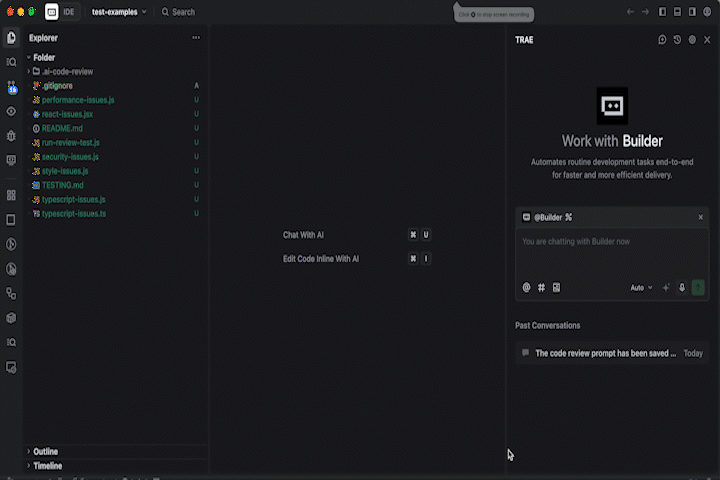The height and width of the screenshot is (480, 720).
Task: Open TRAE panel settings gear
Action: tap(692, 40)
